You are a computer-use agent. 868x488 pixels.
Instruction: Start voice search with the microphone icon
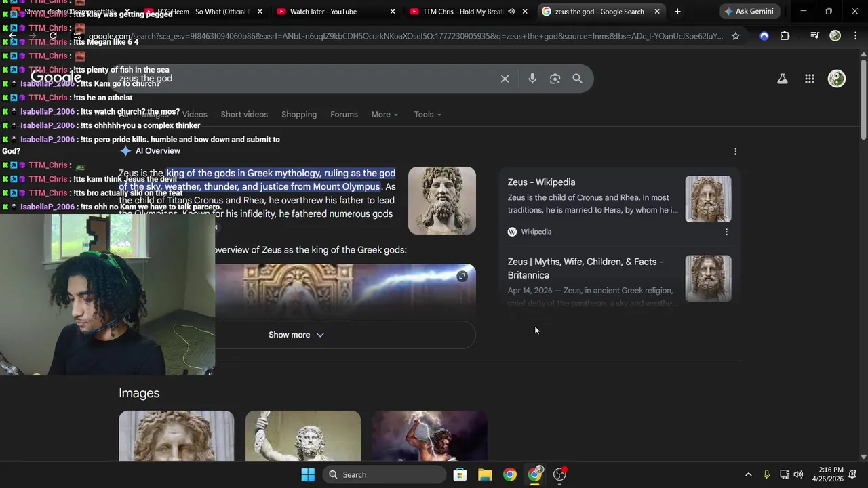pyautogui.click(x=532, y=79)
